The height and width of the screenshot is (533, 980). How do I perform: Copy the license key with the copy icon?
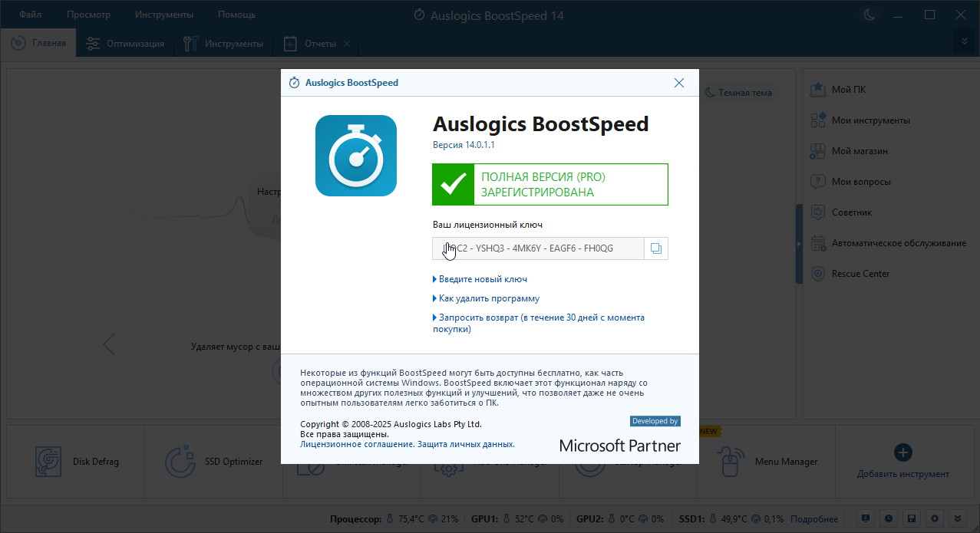pyautogui.click(x=656, y=248)
